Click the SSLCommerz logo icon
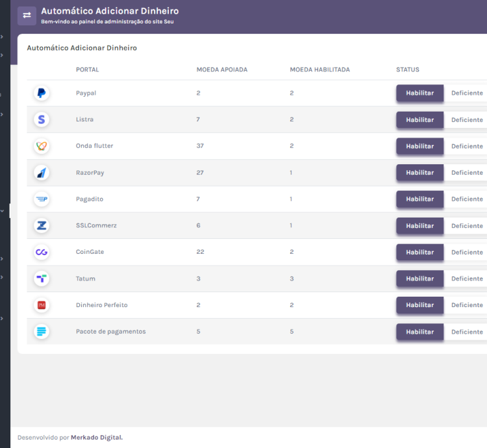Viewport: 487px width, 448px height. [42, 226]
